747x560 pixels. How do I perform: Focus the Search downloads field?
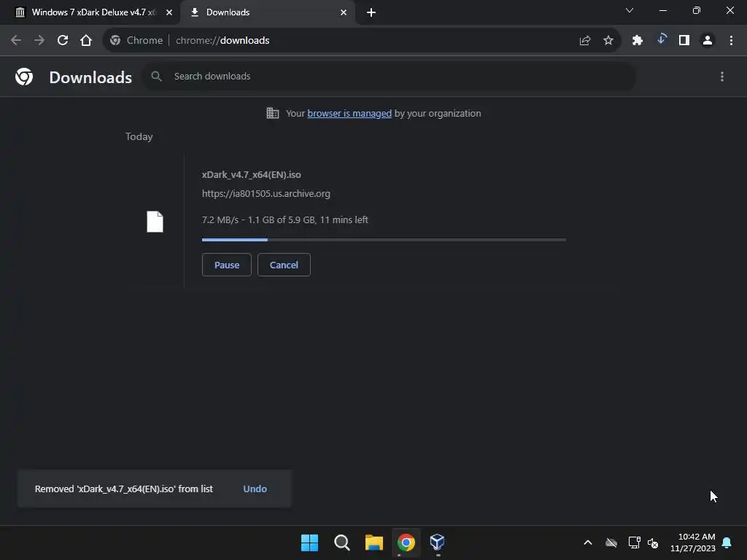click(x=390, y=76)
